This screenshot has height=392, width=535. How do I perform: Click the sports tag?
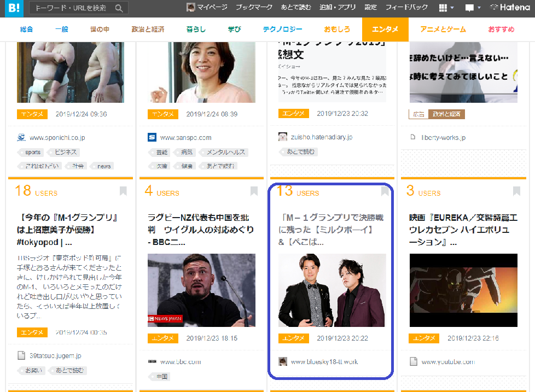(x=31, y=153)
